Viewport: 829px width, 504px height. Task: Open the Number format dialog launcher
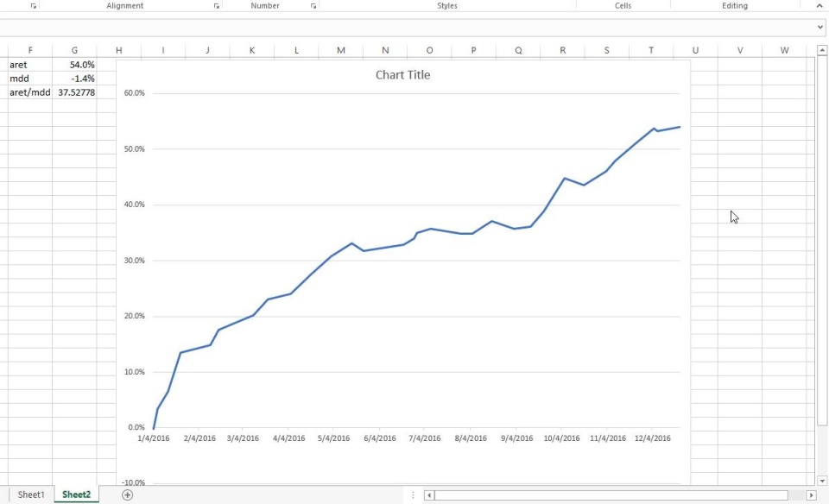tap(313, 6)
